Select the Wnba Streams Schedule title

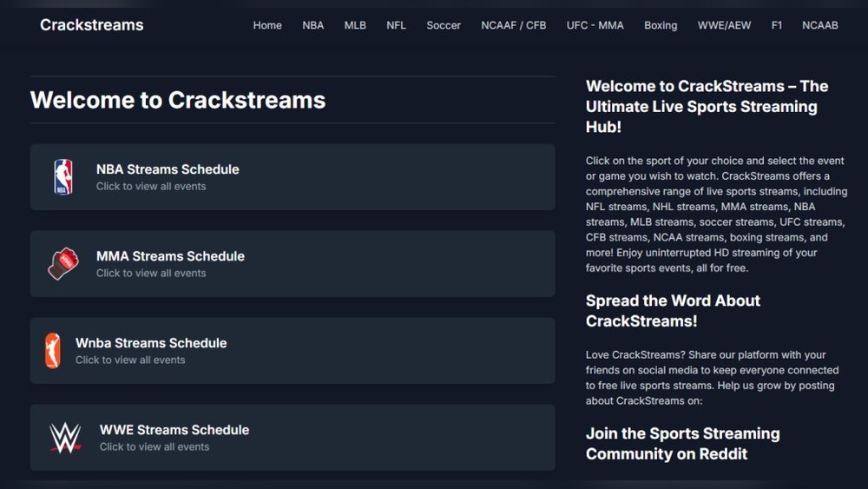[x=151, y=343]
